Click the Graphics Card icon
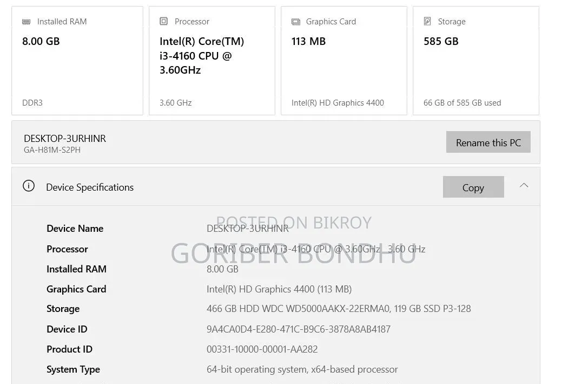The height and width of the screenshot is (384, 588). click(296, 22)
